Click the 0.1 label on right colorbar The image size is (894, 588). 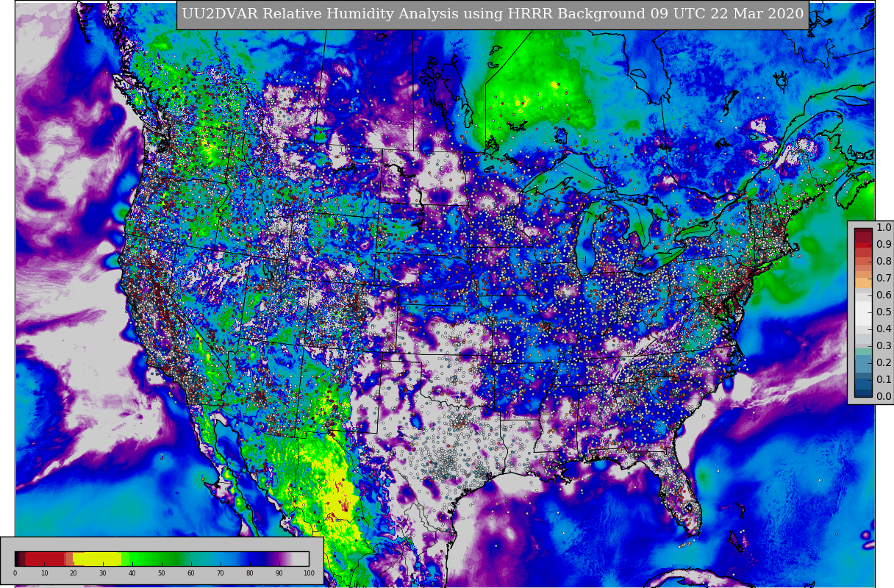point(884,380)
